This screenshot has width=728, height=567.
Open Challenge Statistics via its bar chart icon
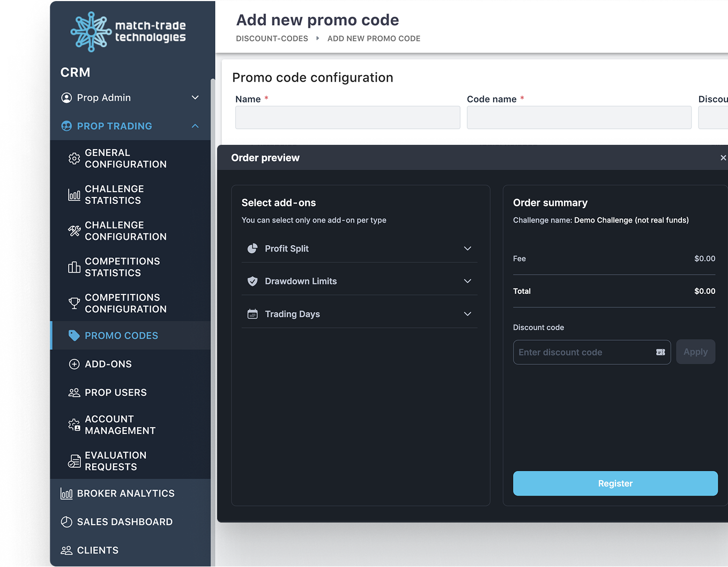74,195
